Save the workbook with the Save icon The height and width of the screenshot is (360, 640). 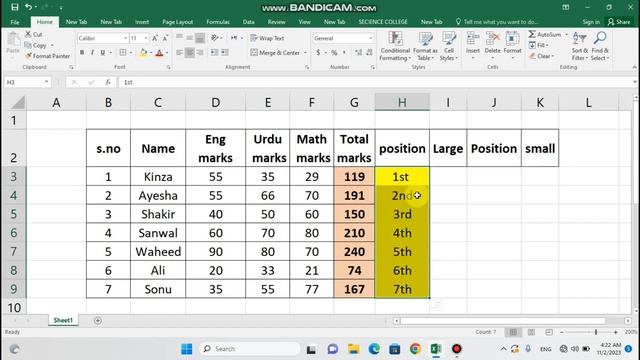[14, 7]
